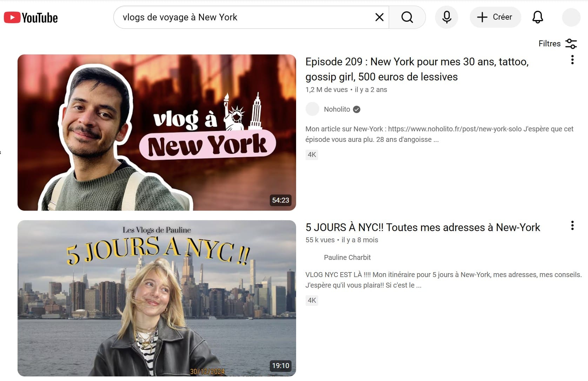The width and height of the screenshot is (588, 381).
Task: Clear the search field with X icon
Action: (379, 17)
